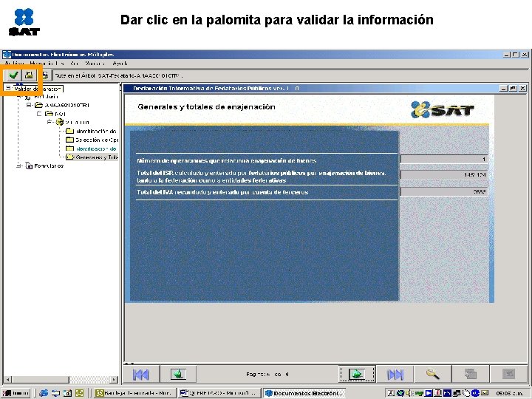The width and height of the screenshot is (532, 399).
Task: Switch to the Microsoft Word taskbar window
Action: pos(219,393)
